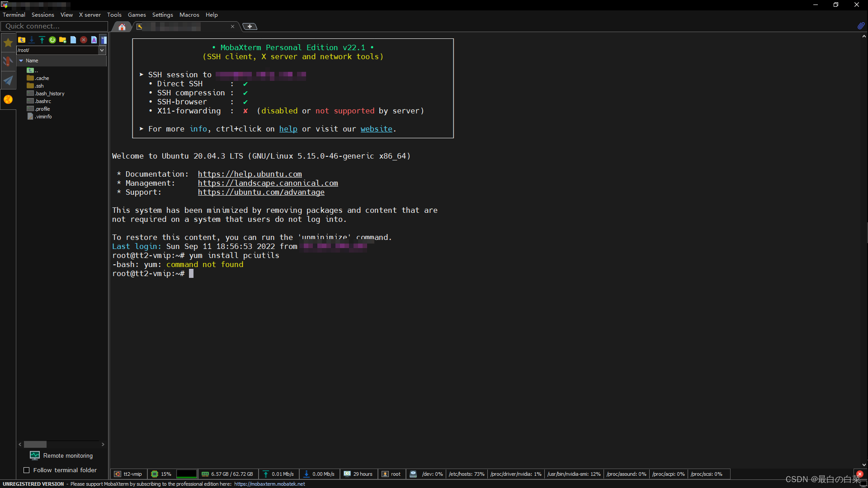This screenshot has width=868, height=488.
Task: Click the /etc/hosts: 73% status entry
Action: (467, 474)
